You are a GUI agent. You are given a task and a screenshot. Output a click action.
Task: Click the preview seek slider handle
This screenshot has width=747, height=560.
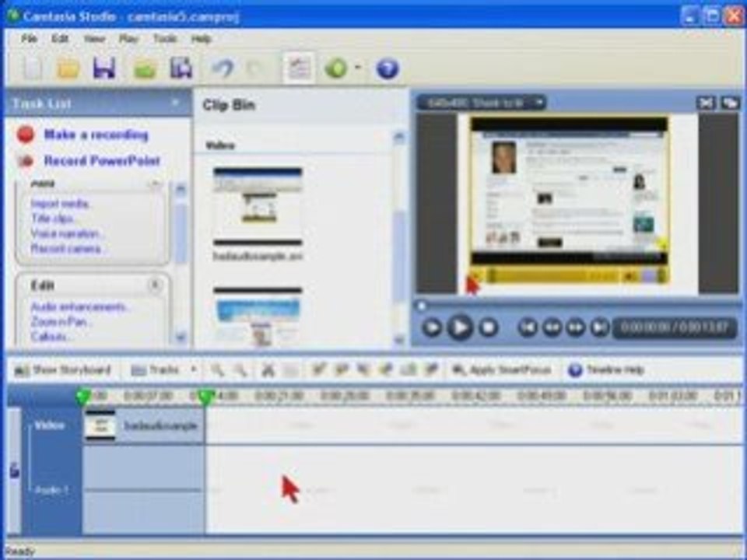coord(422,306)
